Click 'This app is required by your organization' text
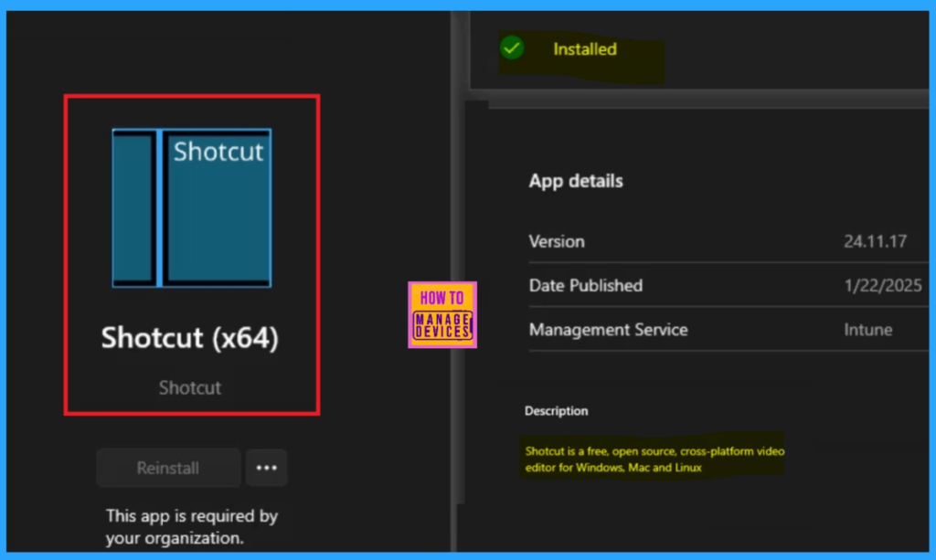Image resolution: width=936 pixels, height=560 pixels. [192, 526]
